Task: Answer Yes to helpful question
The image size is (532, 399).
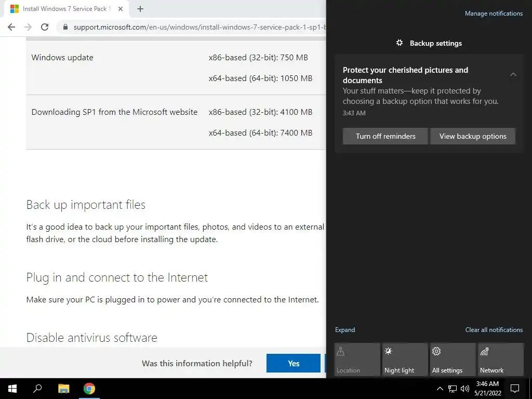Action: coord(294,363)
